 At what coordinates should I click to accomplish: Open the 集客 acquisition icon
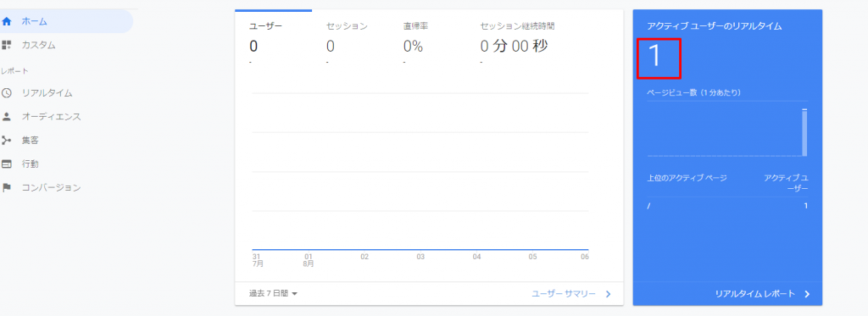[7, 141]
